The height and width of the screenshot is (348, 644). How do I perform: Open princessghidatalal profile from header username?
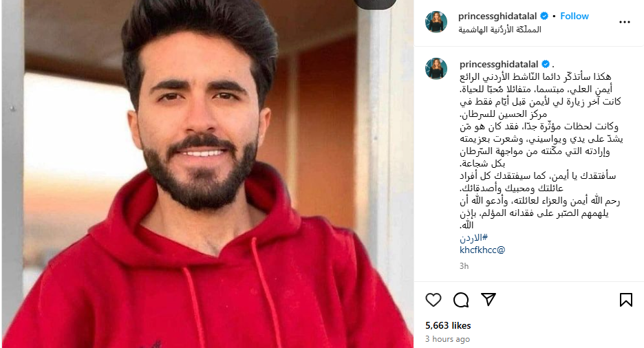(x=497, y=16)
